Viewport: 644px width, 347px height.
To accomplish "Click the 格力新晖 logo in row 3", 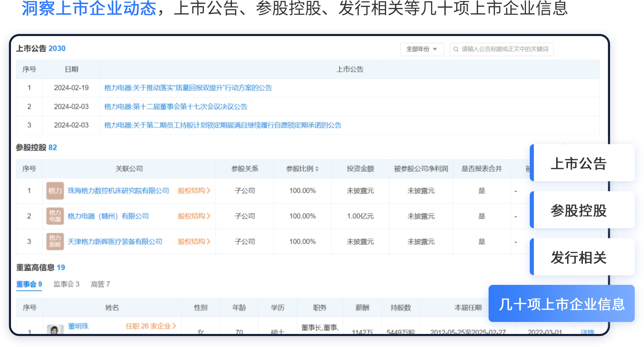I will click(55, 242).
